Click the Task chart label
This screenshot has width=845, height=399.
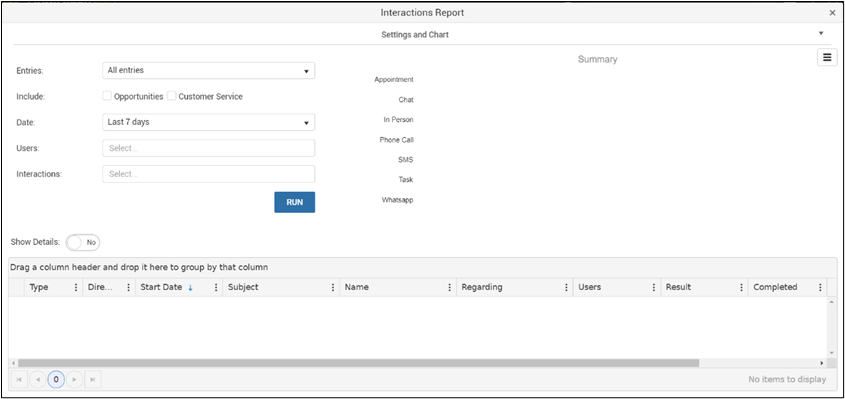tap(406, 180)
